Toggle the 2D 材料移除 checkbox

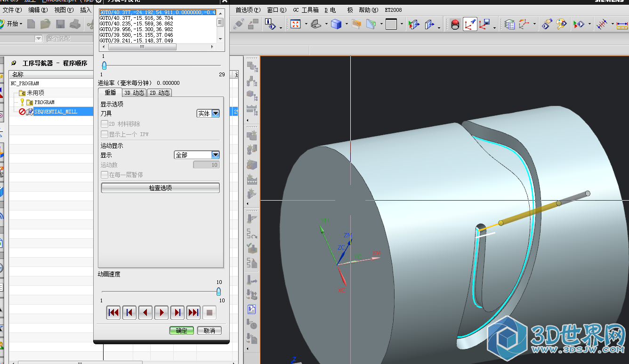(105, 124)
